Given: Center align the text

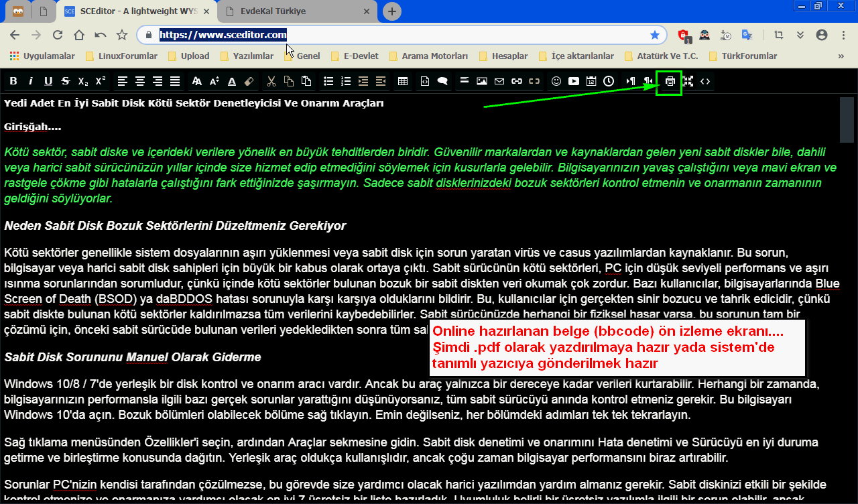Looking at the screenshot, I should point(140,81).
